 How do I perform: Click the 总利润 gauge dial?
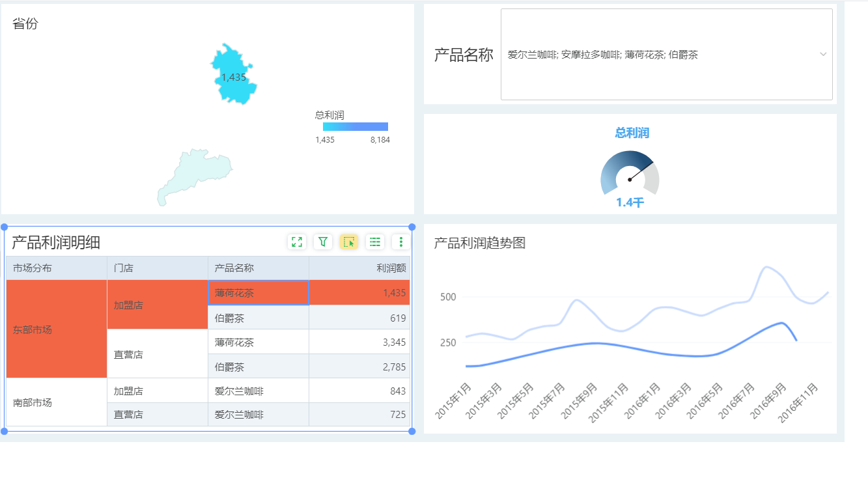click(x=630, y=174)
